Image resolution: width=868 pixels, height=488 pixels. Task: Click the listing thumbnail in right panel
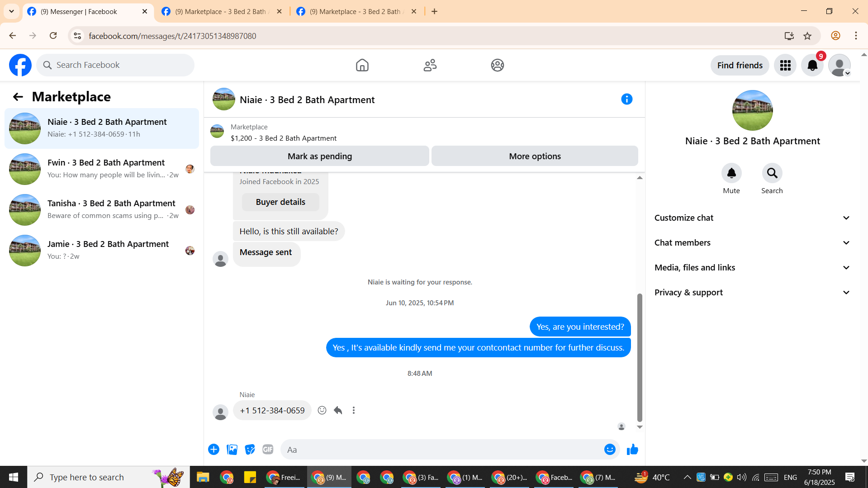(752, 110)
